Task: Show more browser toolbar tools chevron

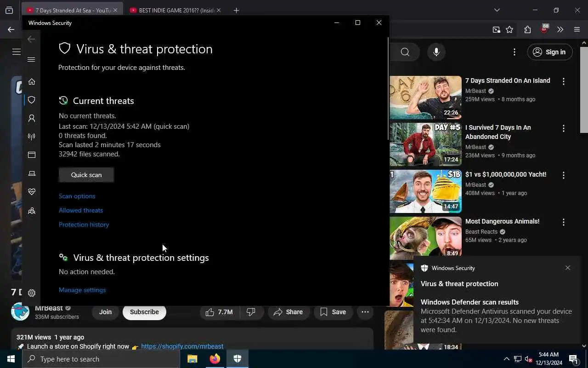Action: pyautogui.click(x=560, y=29)
